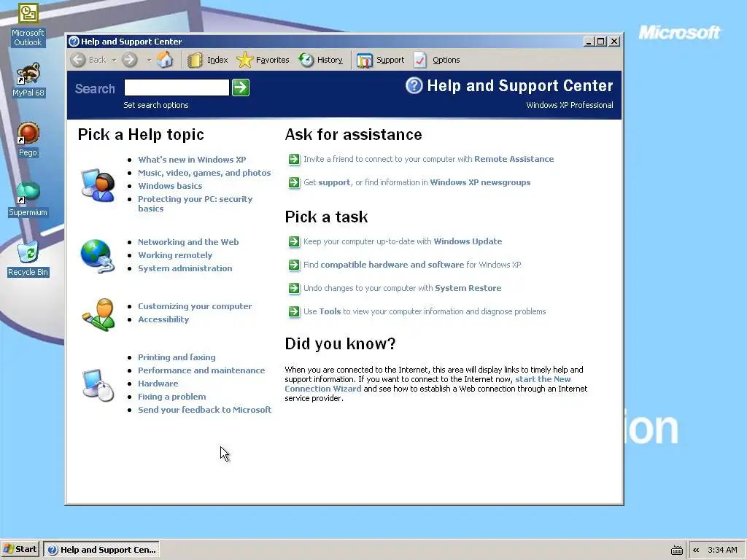The width and height of the screenshot is (747, 560).
Task: Select the Pego desktop icon
Action: click(28, 139)
